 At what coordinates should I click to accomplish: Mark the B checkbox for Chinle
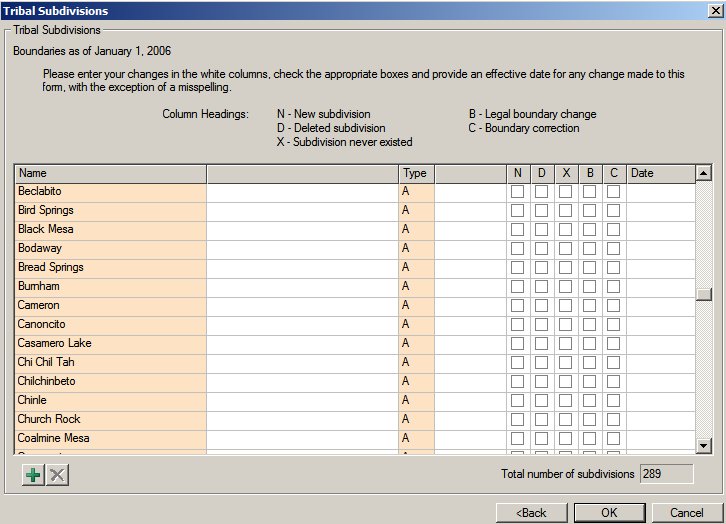click(589, 401)
